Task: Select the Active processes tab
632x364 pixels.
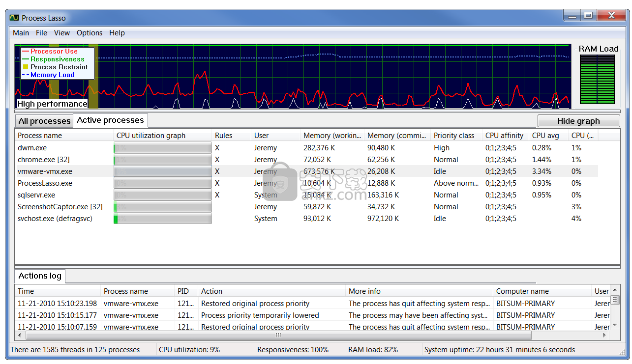Action: tap(111, 120)
